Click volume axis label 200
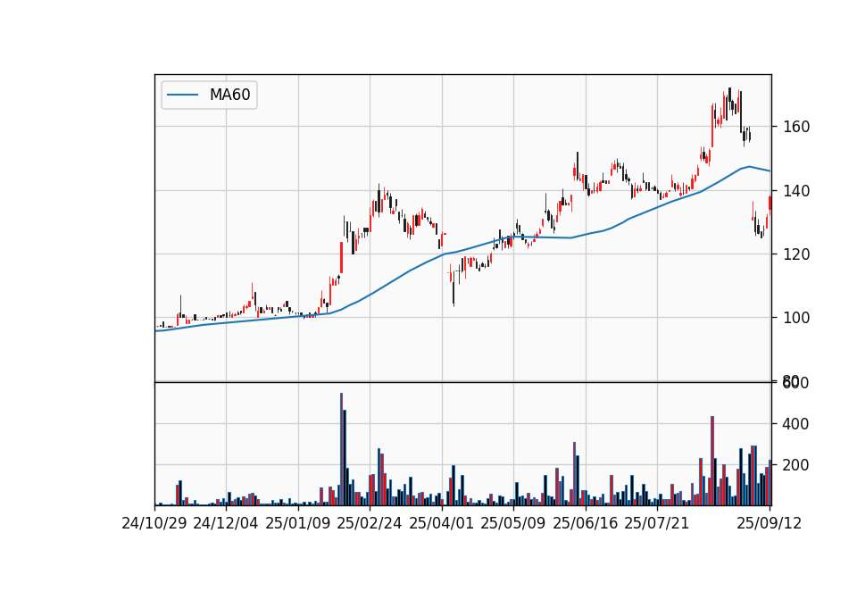857x616 pixels. click(x=796, y=465)
